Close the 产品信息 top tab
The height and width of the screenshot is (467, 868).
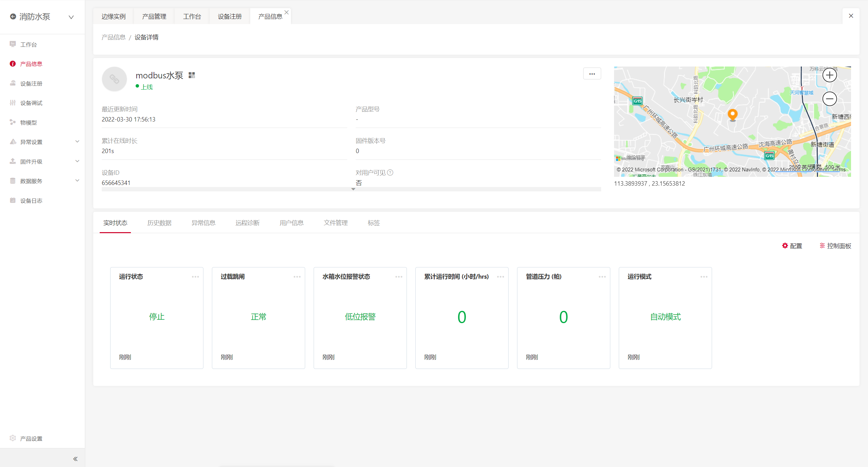[287, 12]
